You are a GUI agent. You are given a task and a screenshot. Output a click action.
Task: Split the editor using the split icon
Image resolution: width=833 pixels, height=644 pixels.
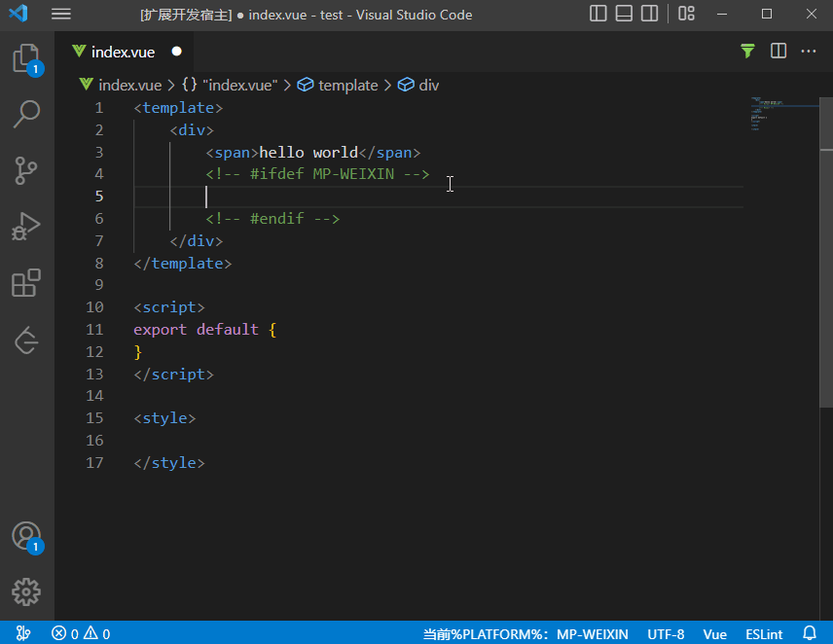tap(779, 50)
